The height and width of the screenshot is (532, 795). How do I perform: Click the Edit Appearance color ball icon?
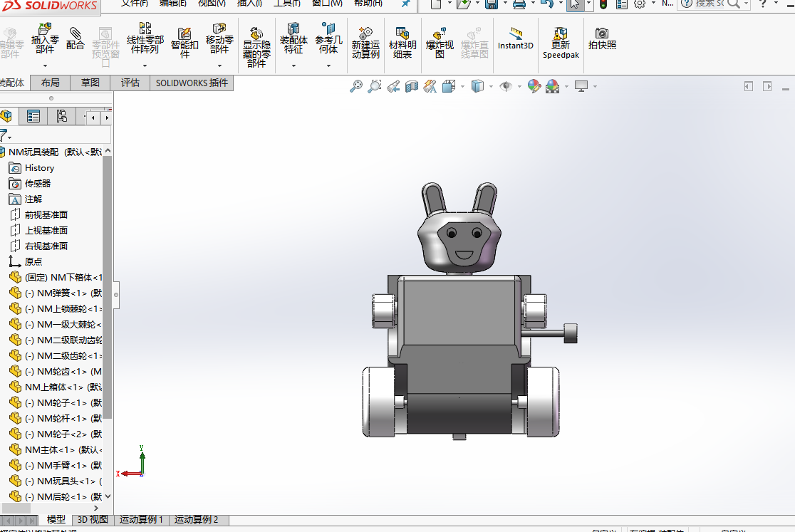[x=534, y=87]
